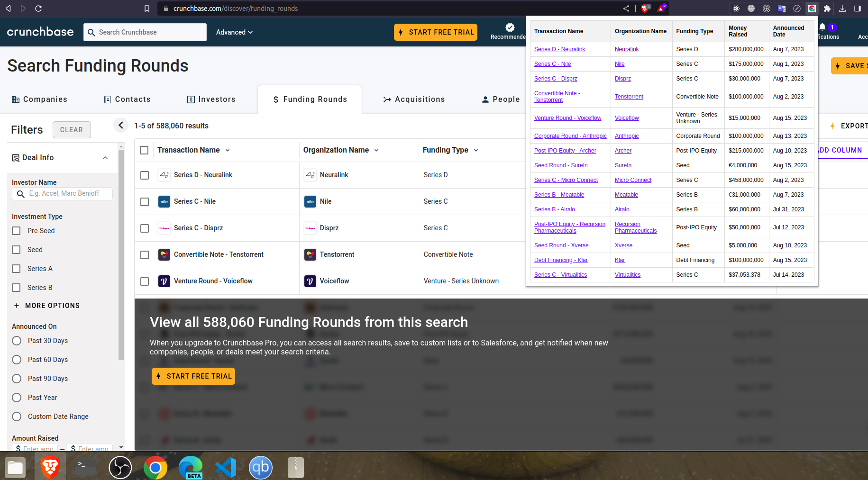Screen dimensions: 868x480
Task: Click the browser address bar URL
Action: click(x=236, y=9)
